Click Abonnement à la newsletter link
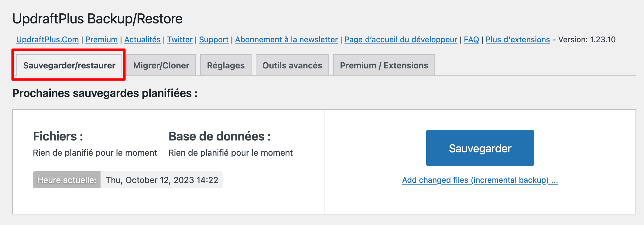 pyautogui.click(x=286, y=40)
